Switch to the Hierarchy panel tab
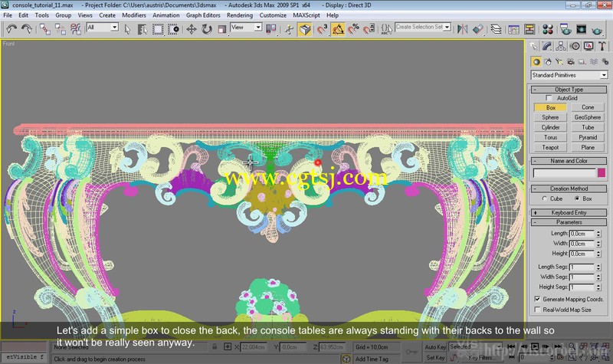 point(561,46)
